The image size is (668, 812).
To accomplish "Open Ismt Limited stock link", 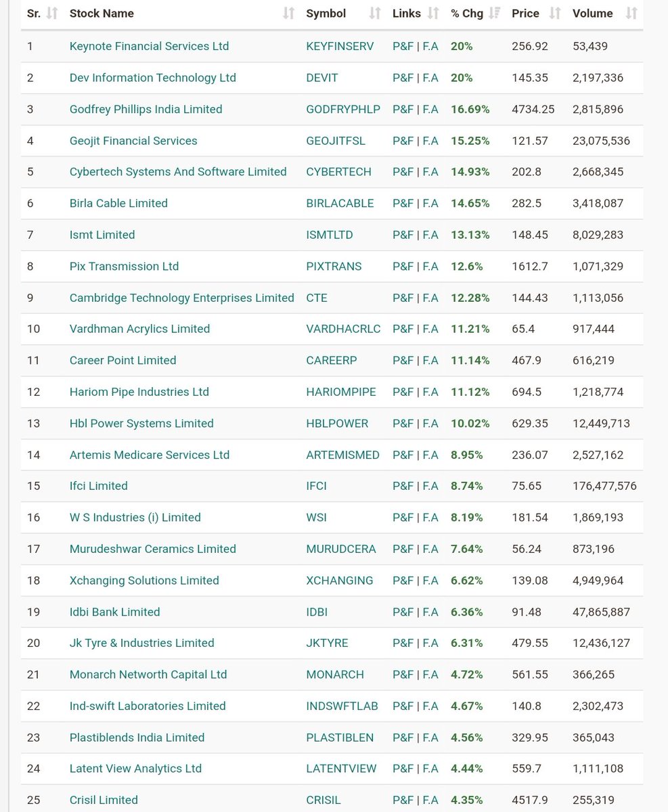I will tap(102, 235).
